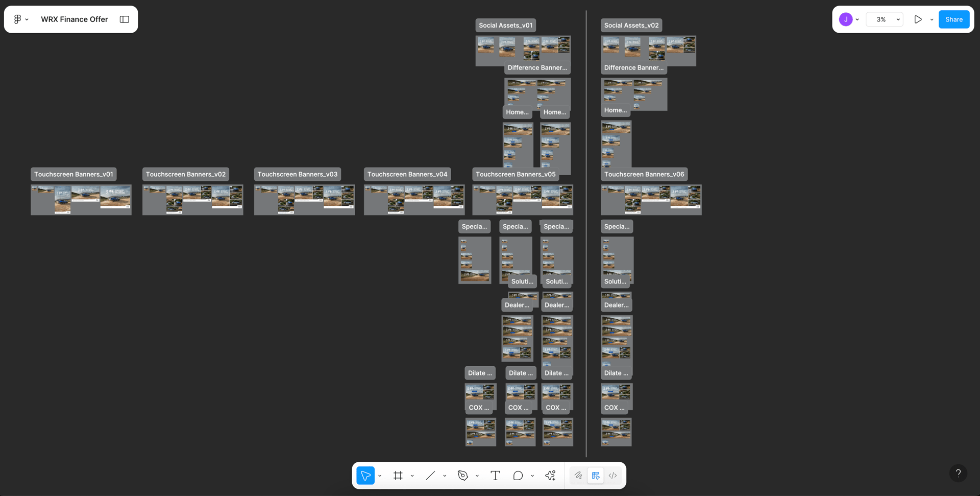Select the Comment tool
This screenshot has height=496, width=980.
(x=518, y=476)
